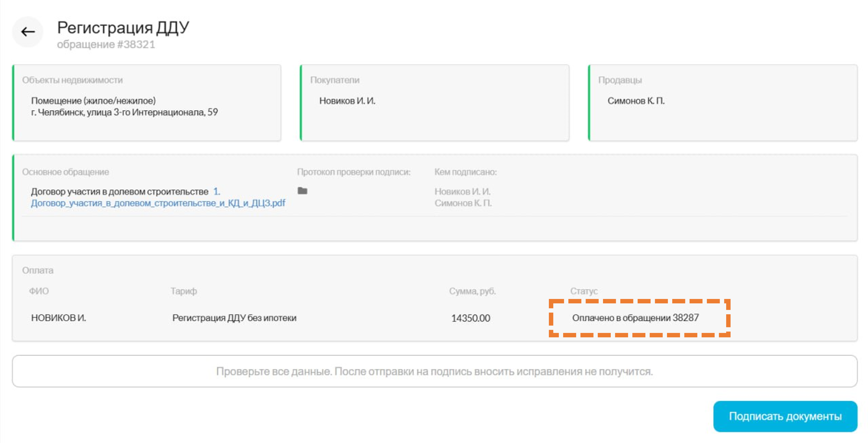
Task: Click the Челябинск property address text
Action: pyautogui.click(x=124, y=112)
